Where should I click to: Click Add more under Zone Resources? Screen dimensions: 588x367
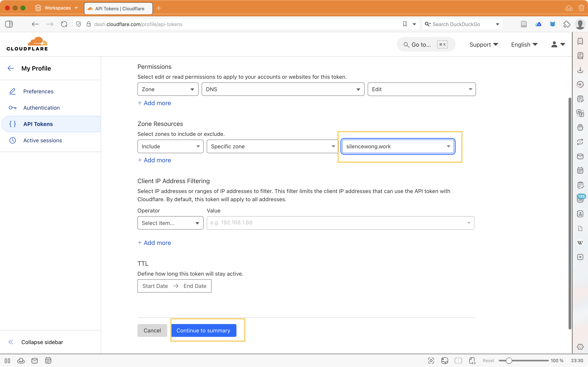click(154, 160)
